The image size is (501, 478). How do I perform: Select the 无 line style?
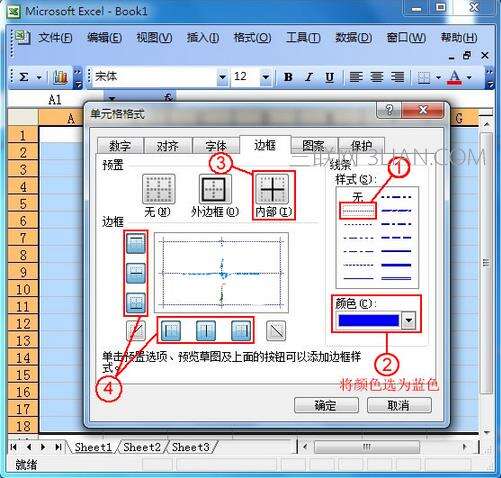(357, 197)
